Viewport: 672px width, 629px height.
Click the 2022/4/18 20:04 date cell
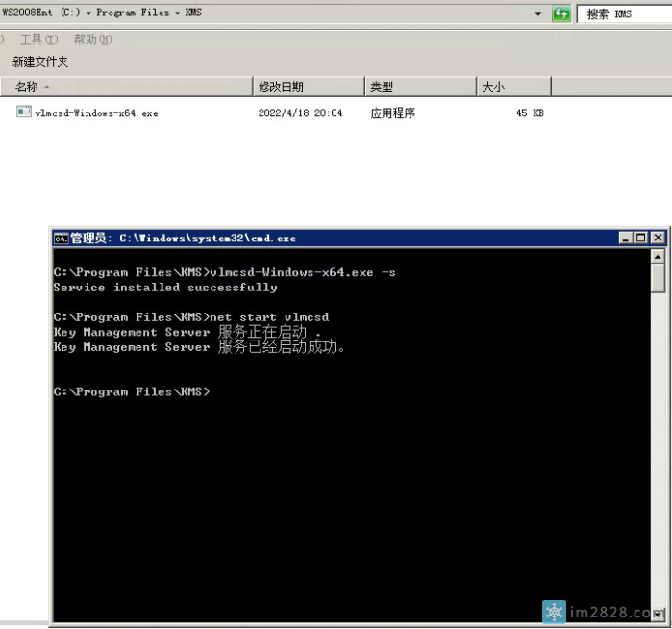[300, 113]
